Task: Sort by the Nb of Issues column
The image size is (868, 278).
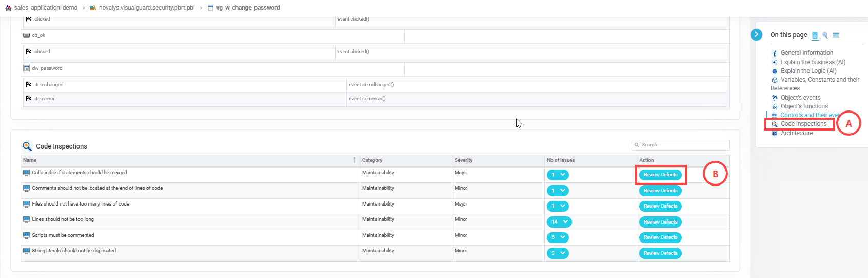Action: tap(561, 160)
